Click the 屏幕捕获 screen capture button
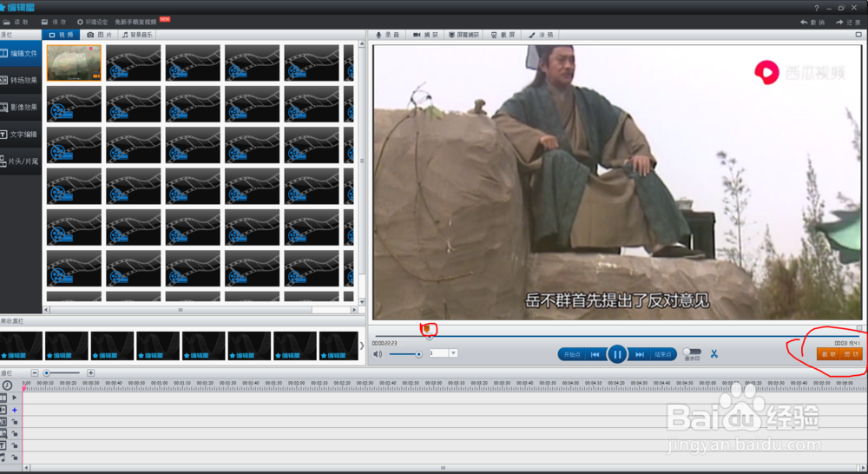The image size is (868, 474). pos(464,35)
